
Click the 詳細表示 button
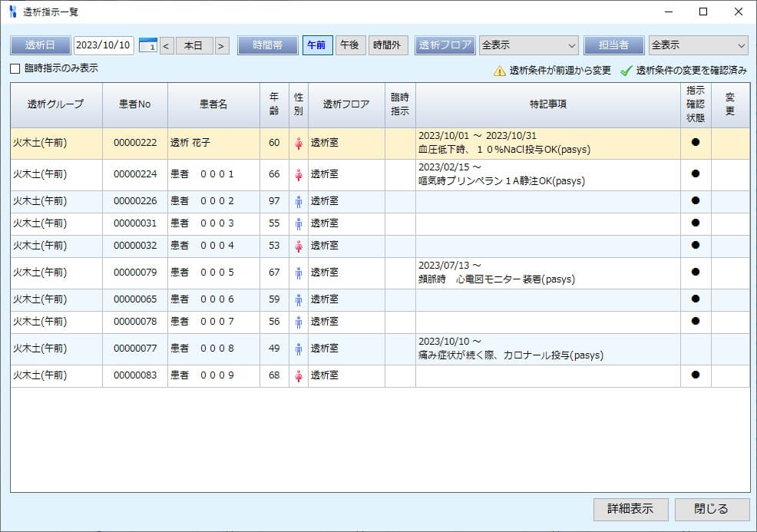tap(630, 509)
